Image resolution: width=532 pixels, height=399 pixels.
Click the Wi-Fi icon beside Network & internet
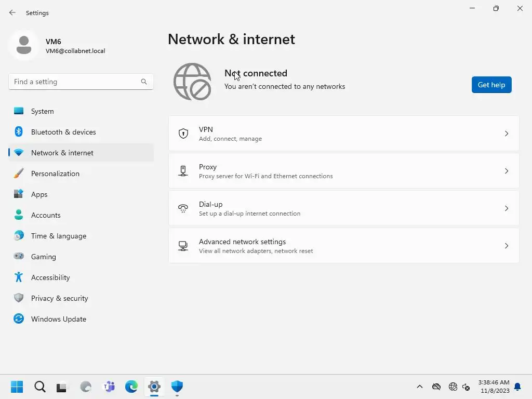[19, 153]
